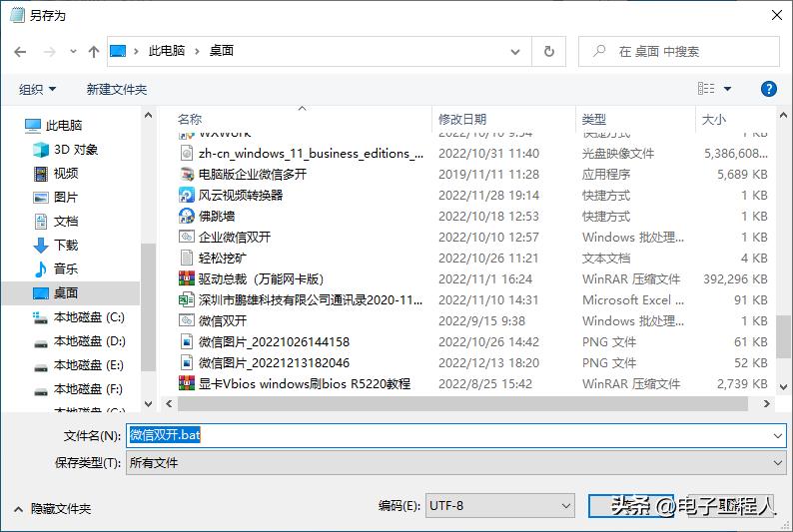The width and height of the screenshot is (793, 532).
Task: Click date 2022/10/31 11:40
Action: [488, 153]
